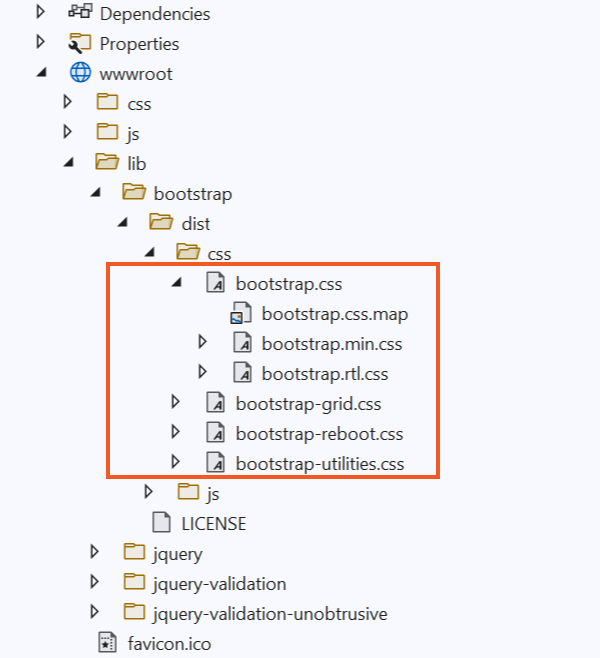Select the jquery folder label
The image size is (600, 658).
click(178, 554)
